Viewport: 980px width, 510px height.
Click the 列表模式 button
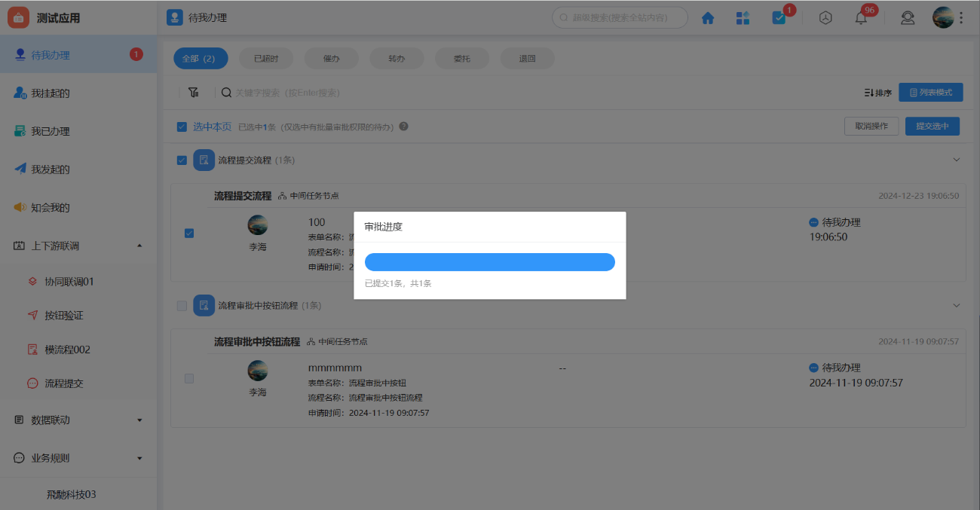932,92
